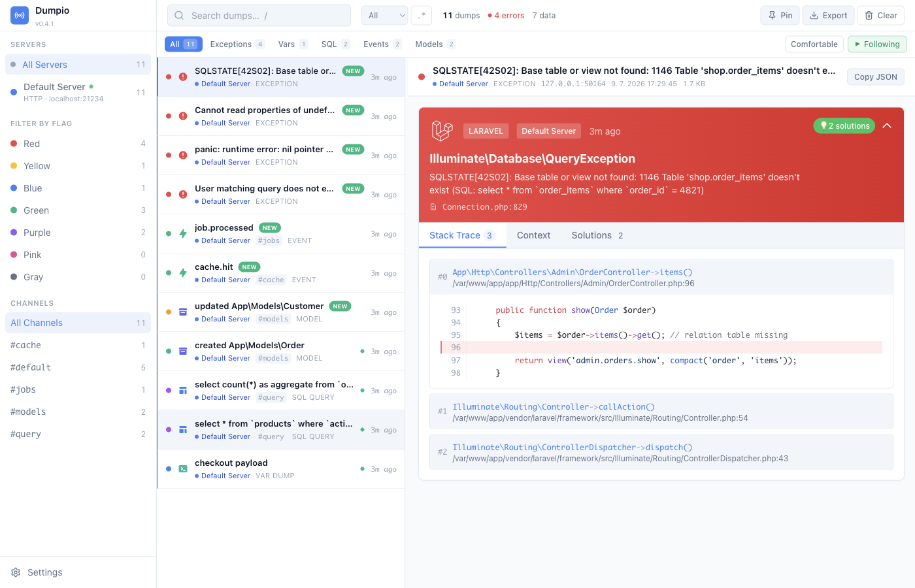Viewport: 915px width, 588px height.
Task: Click the LARAVEL badge in the exception header
Action: point(486,131)
